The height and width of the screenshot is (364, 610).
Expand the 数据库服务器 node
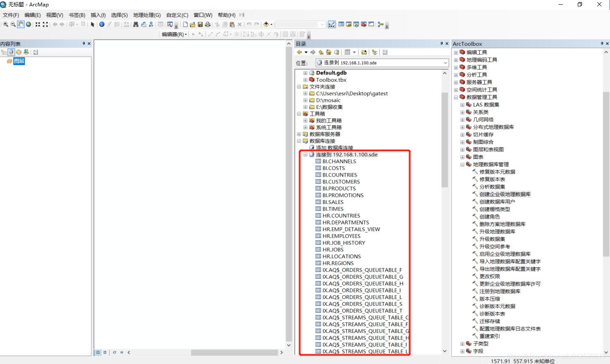299,134
